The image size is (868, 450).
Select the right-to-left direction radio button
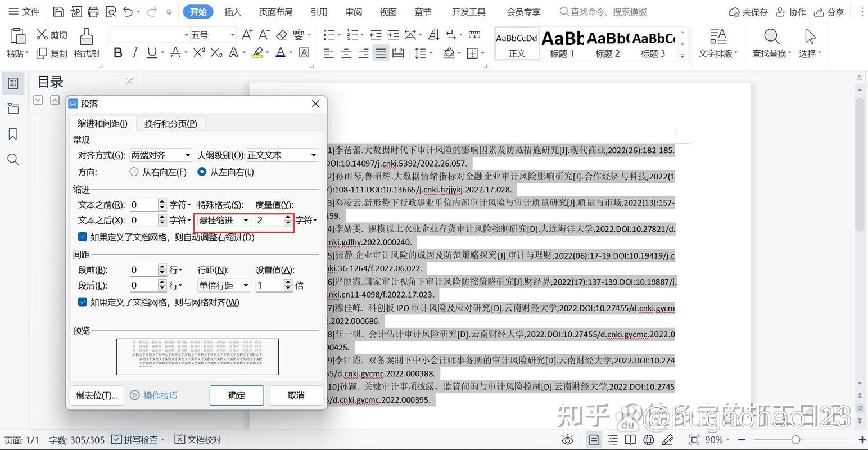pos(134,172)
